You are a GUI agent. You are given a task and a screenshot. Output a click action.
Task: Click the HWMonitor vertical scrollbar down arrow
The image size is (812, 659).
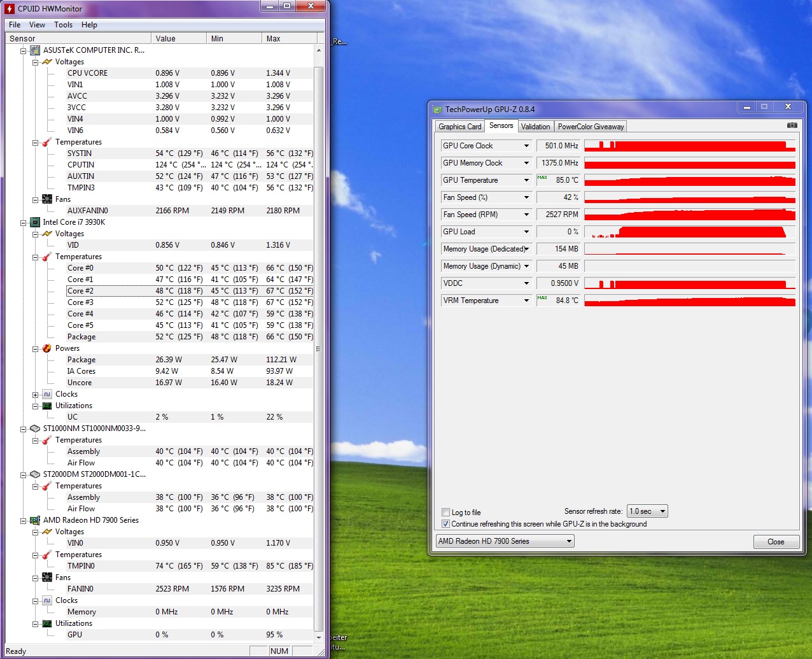coord(319,637)
